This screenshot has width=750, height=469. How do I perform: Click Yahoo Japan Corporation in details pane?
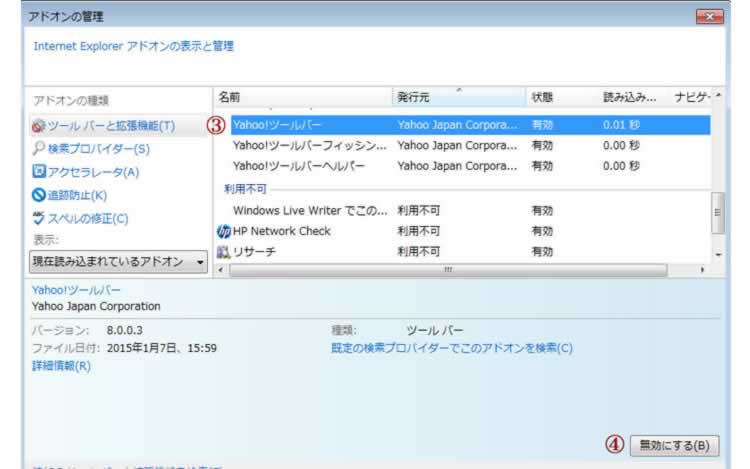tap(96, 306)
